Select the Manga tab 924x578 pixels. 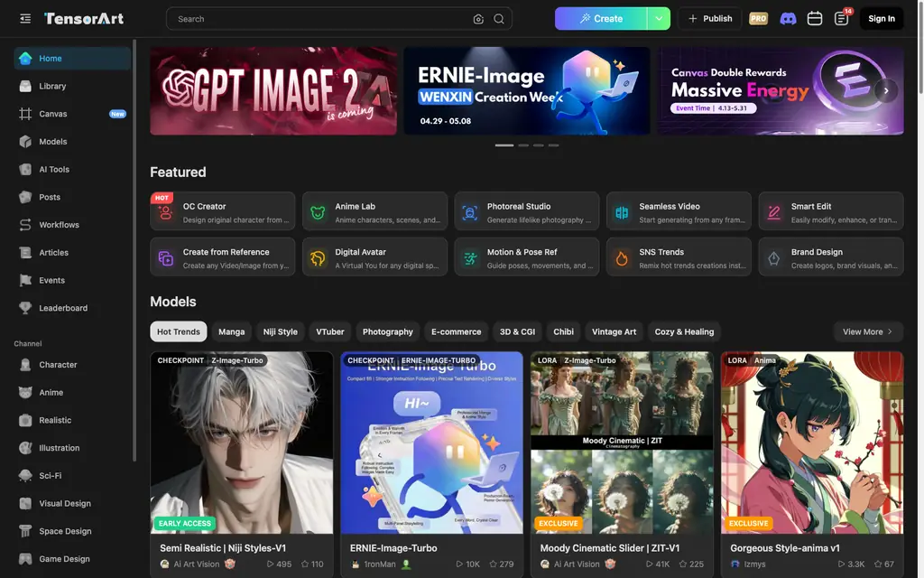[x=232, y=331]
